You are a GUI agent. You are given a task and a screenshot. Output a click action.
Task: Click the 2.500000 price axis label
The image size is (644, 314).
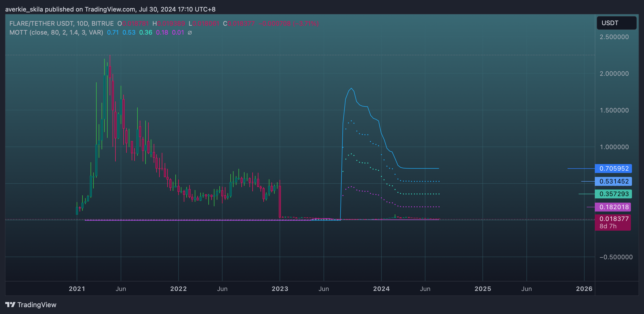pyautogui.click(x=614, y=37)
